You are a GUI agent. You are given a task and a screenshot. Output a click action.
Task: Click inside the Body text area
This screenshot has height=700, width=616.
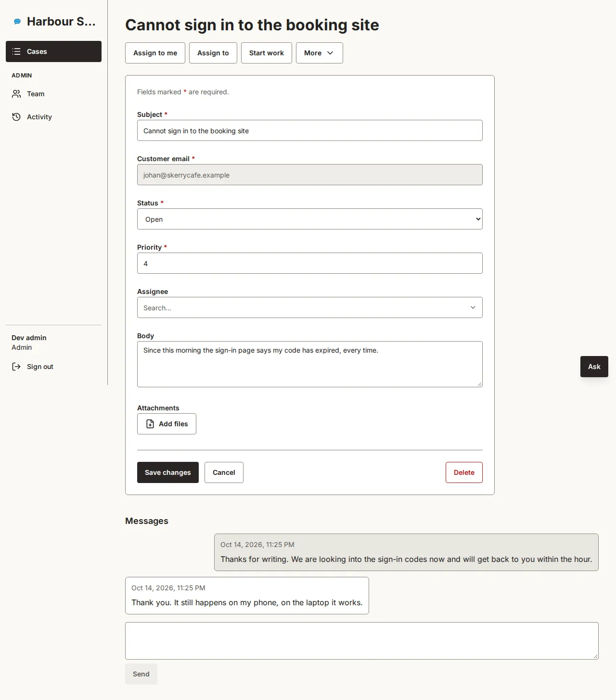(x=310, y=364)
